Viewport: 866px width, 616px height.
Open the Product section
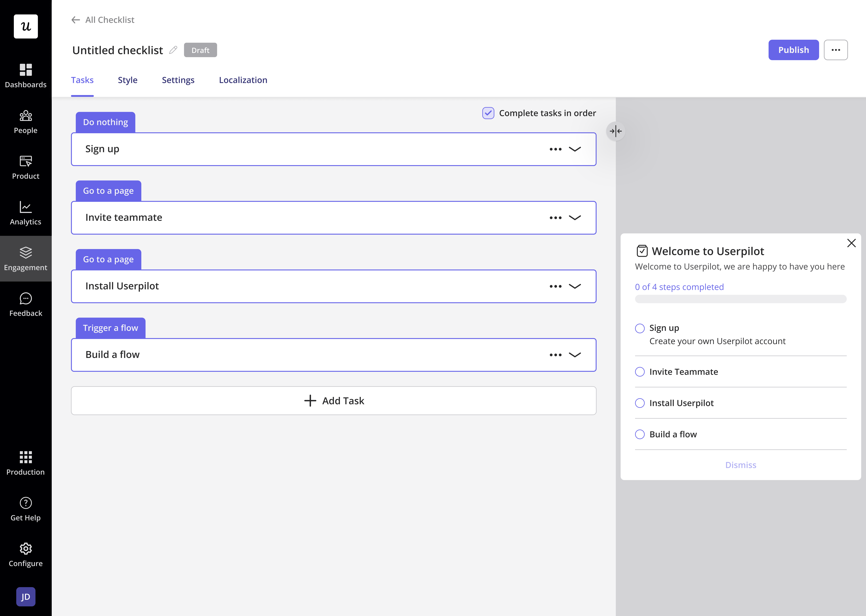26,167
